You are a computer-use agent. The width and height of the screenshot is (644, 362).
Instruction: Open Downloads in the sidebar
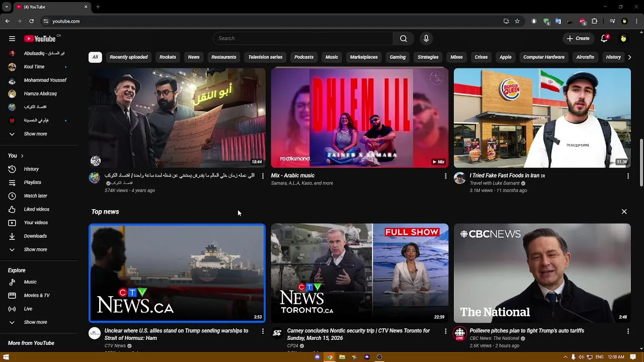tap(35, 236)
